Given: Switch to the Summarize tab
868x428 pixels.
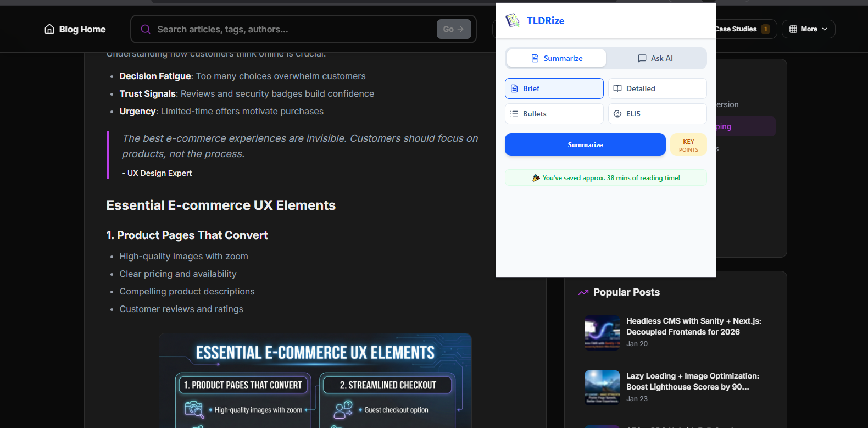Looking at the screenshot, I should tap(556, 58).
